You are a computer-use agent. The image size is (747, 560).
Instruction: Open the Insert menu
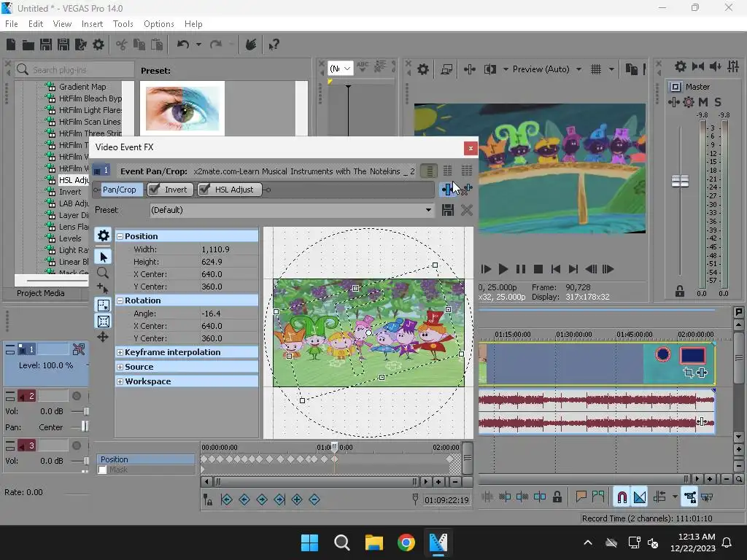(x=92, y=24)
